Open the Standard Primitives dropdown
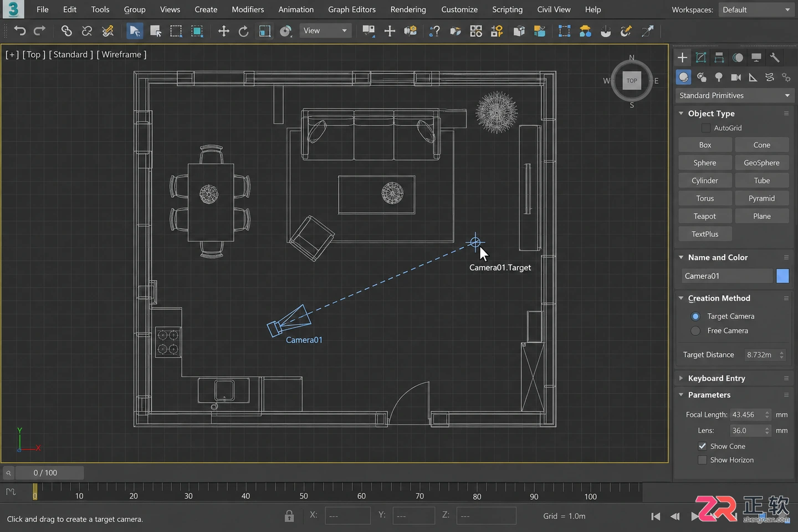This screenshot has width=798, height=532. pyautogui.click(x=734, y=95)
